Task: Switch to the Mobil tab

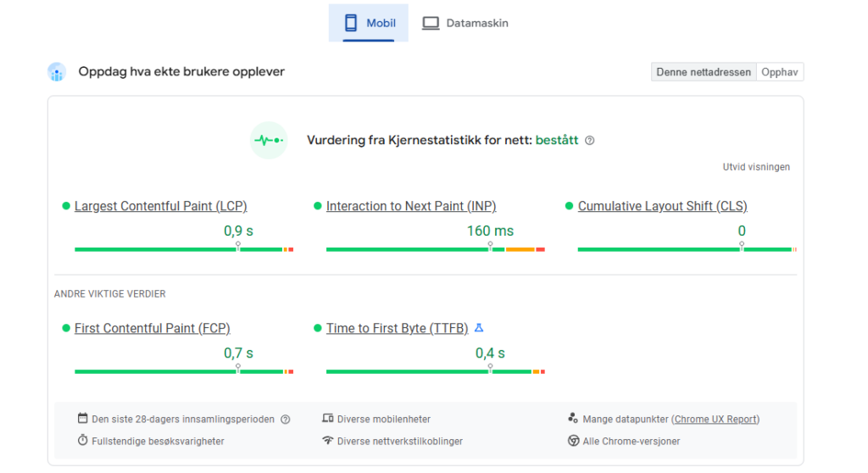Action: coord(369,23)
